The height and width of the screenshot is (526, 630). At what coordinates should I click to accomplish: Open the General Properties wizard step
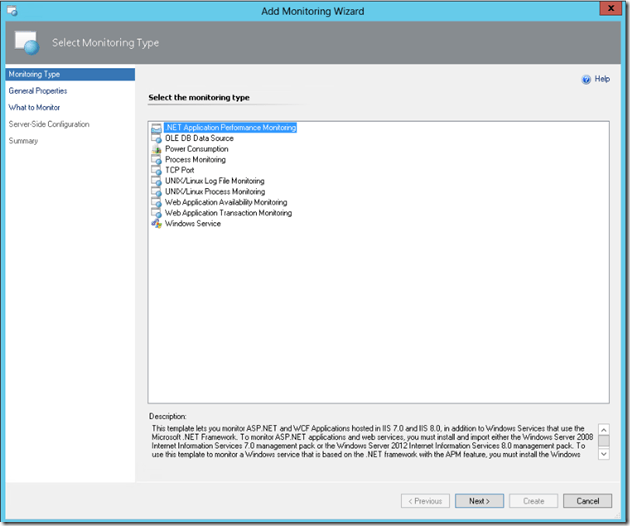(x=38, y=91)
